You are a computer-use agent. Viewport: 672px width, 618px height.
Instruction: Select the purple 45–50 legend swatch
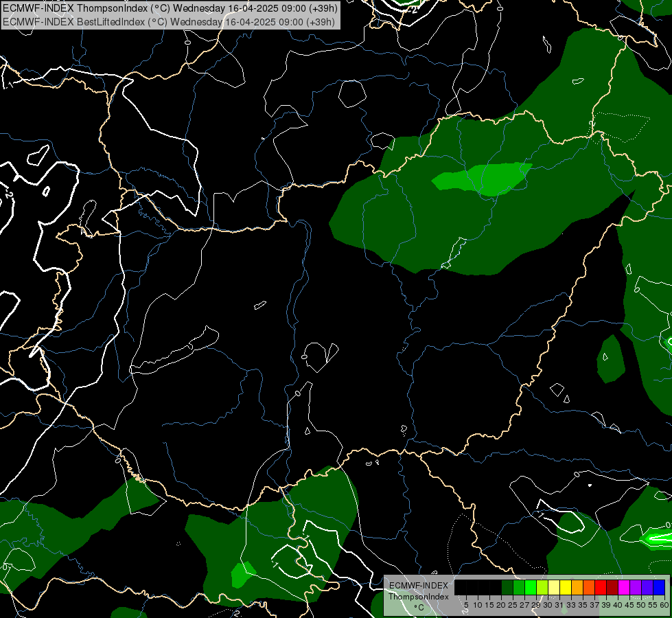coord(636,588)
